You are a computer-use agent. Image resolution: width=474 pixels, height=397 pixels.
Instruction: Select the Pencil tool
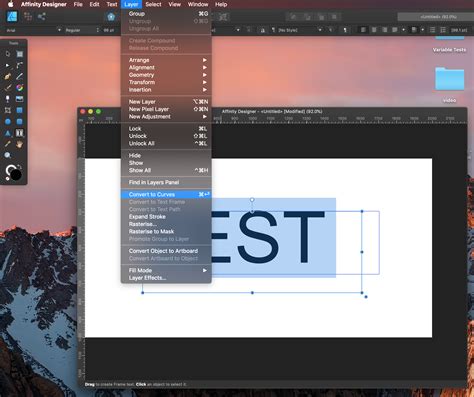(20, 77)
